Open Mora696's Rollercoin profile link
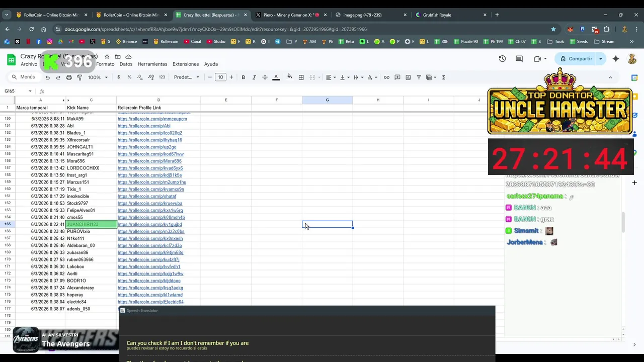Image resolution: width=644 pixels, height=362 pixels. 149,161
